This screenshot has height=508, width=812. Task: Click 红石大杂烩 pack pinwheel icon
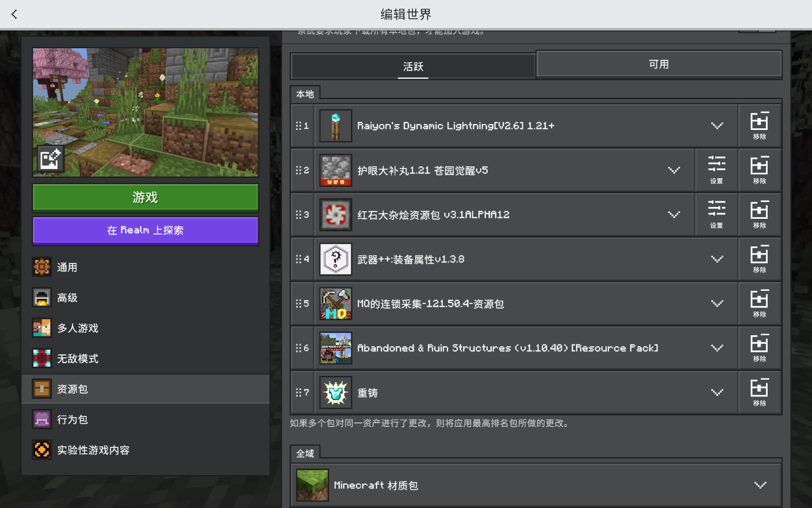tap(336, 214)
